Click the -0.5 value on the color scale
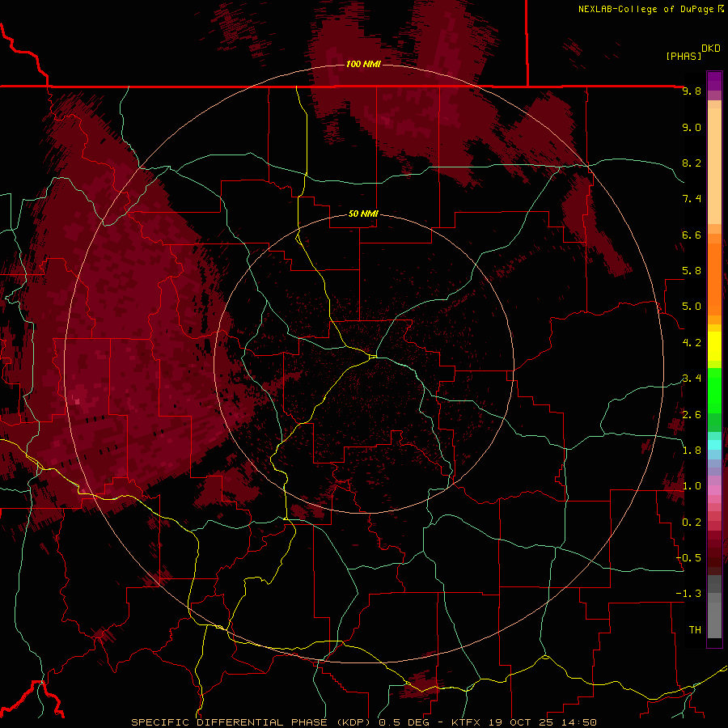This screenshot has width=728, height=728. pyautogui.click(x=688, y=558)
